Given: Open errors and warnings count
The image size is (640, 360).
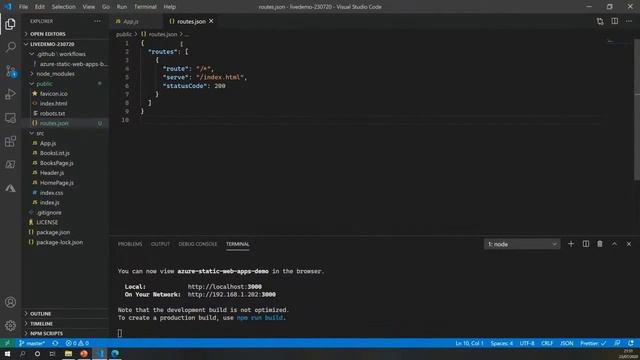Looking at the screenshot, I should click(x=77, y=343).
